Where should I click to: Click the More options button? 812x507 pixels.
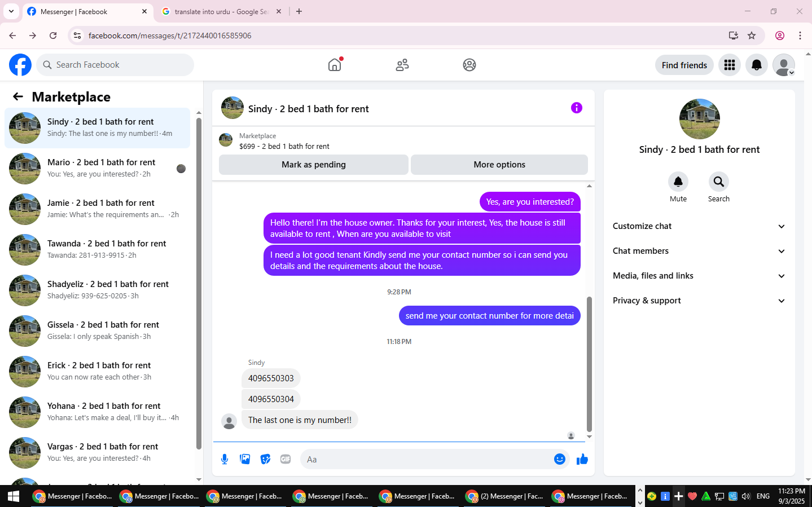tap(499, 165)
